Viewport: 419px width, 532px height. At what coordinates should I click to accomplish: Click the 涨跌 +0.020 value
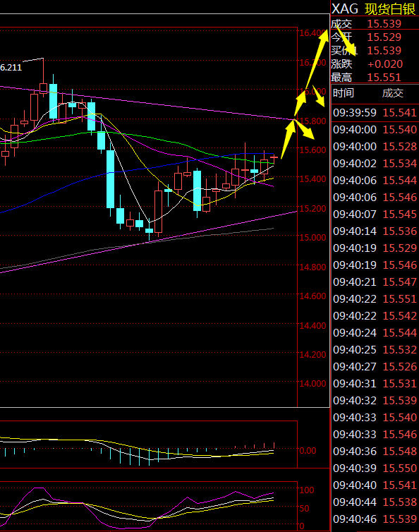pos(385,64)
